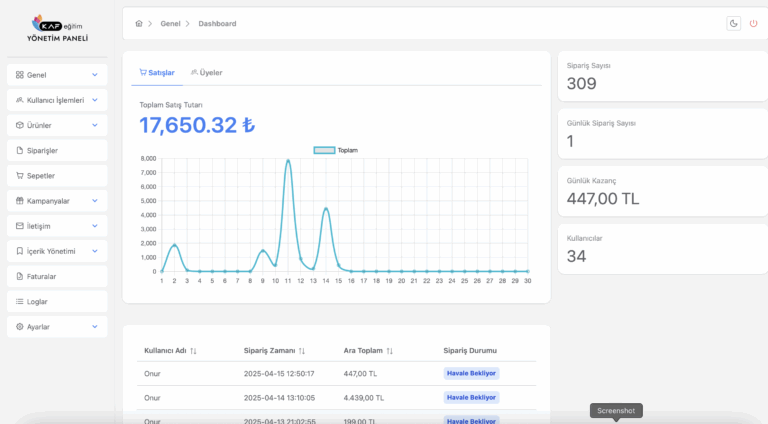Click the Sepetler cart icon

point(20,176)
